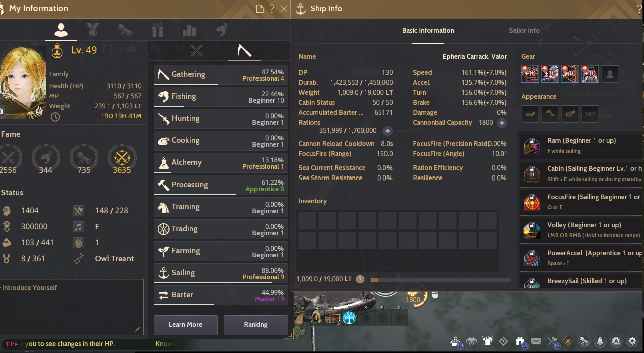This screenshot has width=644, height=353.
Task: Switch to Sailor Info tab
Action: (x=524, y=30)
